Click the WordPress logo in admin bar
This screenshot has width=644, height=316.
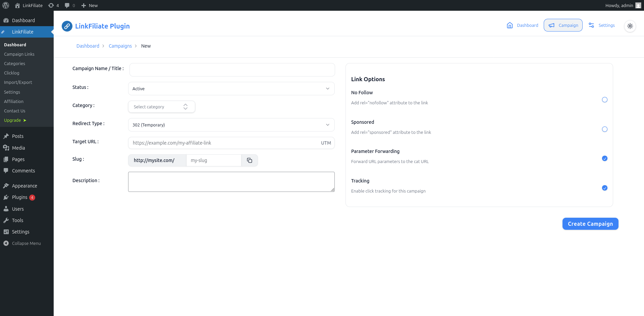pos(6,5)
